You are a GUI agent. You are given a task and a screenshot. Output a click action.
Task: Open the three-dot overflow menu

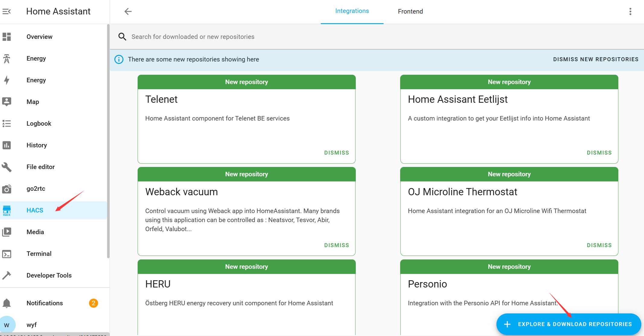630,11
